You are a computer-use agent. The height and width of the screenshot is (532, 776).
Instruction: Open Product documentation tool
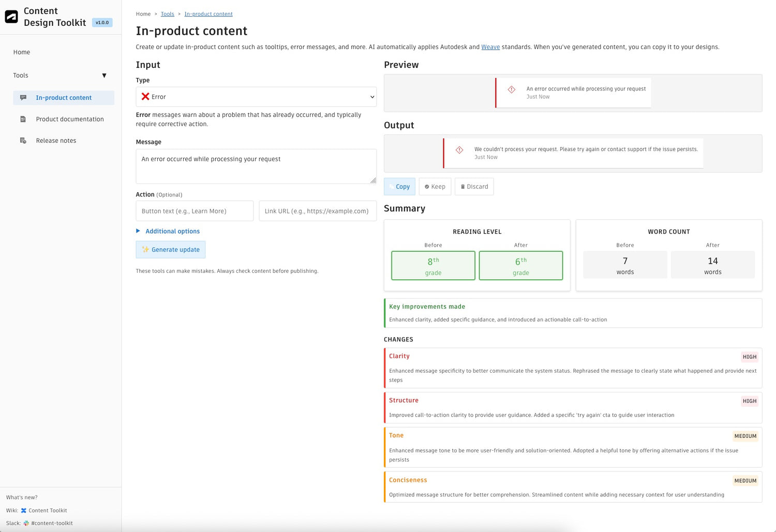click(x=70, y=119)
